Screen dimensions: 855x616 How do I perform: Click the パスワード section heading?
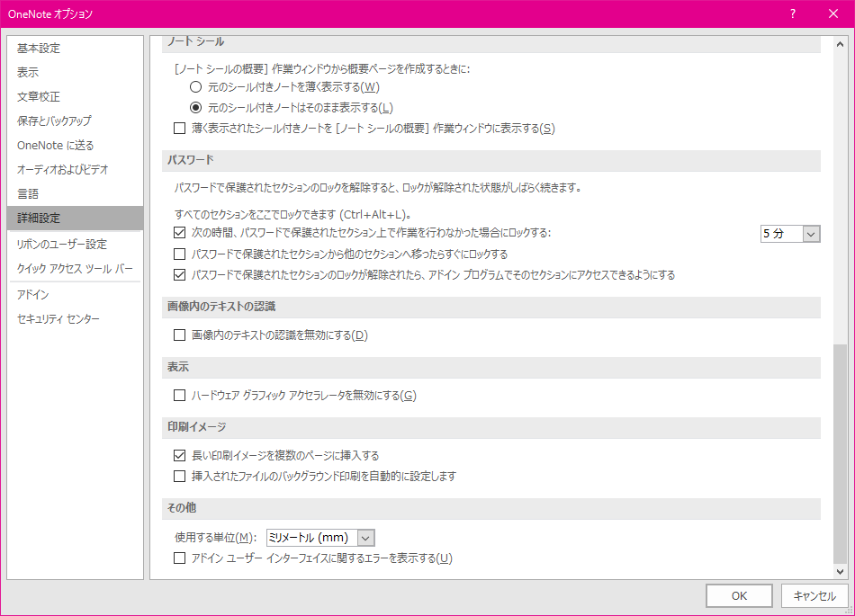click(x=190, y=160)
